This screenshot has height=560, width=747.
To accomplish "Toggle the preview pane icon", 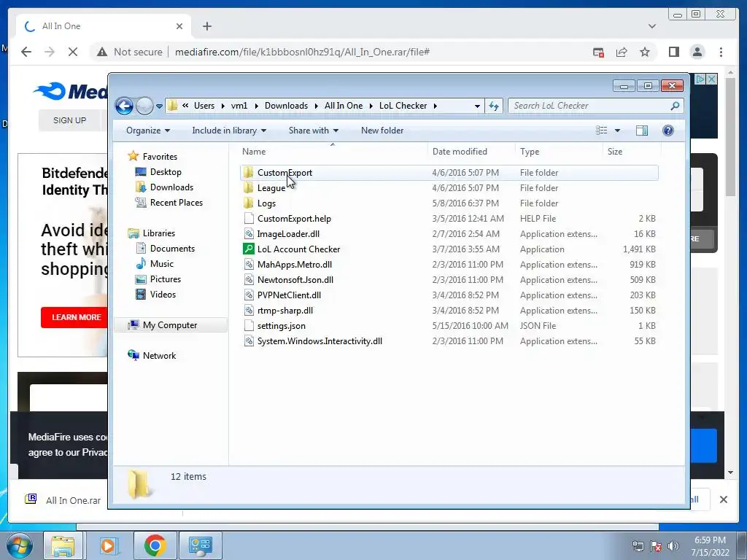I will tap(642, 131).
